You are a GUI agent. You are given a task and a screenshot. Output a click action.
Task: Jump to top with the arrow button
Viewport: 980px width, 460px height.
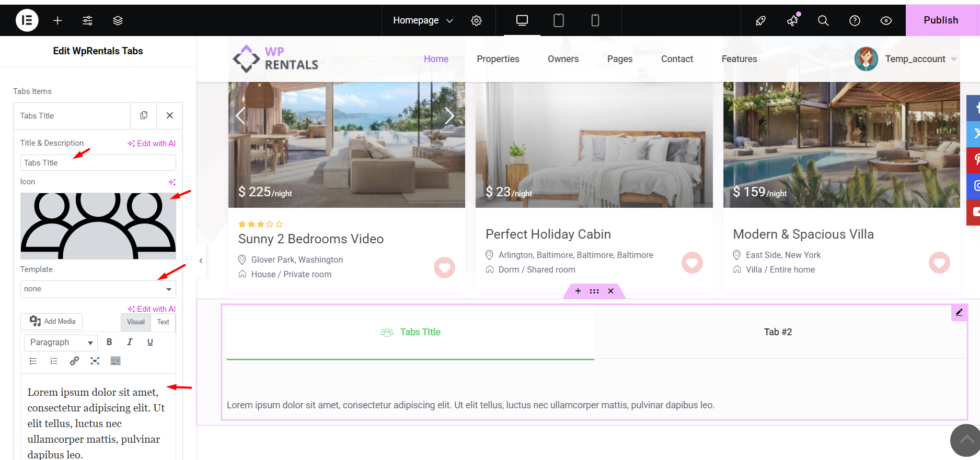click(965, 440)
